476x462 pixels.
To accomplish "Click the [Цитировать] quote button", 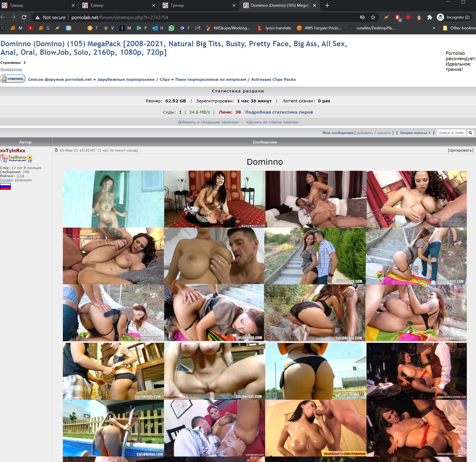I will pos(461,150).
